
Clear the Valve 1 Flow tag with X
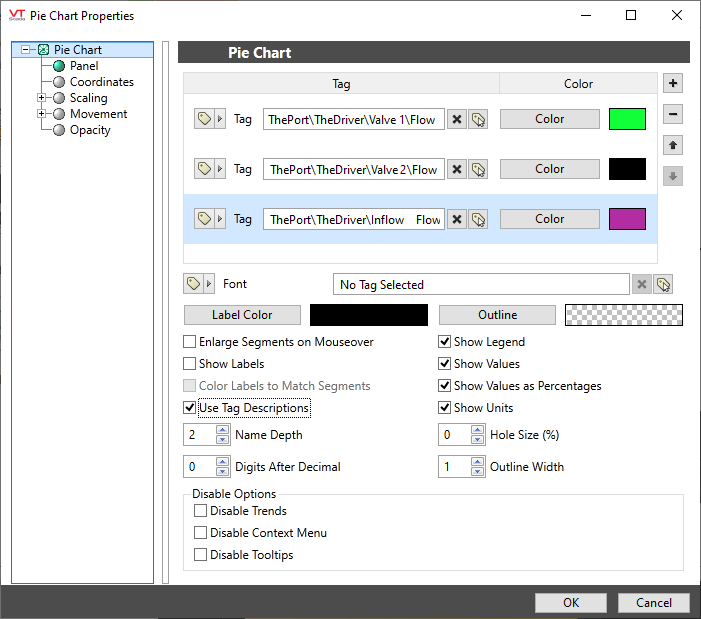457,119
